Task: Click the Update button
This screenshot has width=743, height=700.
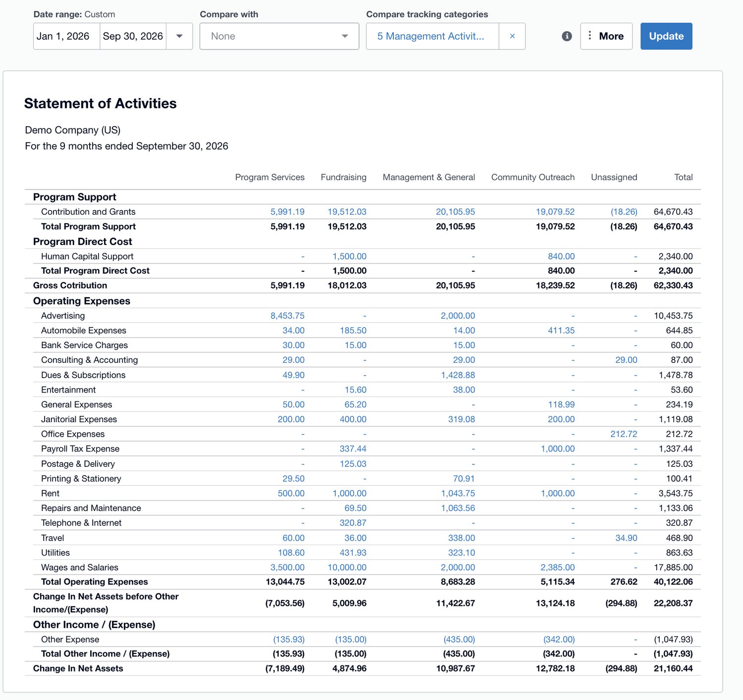Action: coord(666,36)
